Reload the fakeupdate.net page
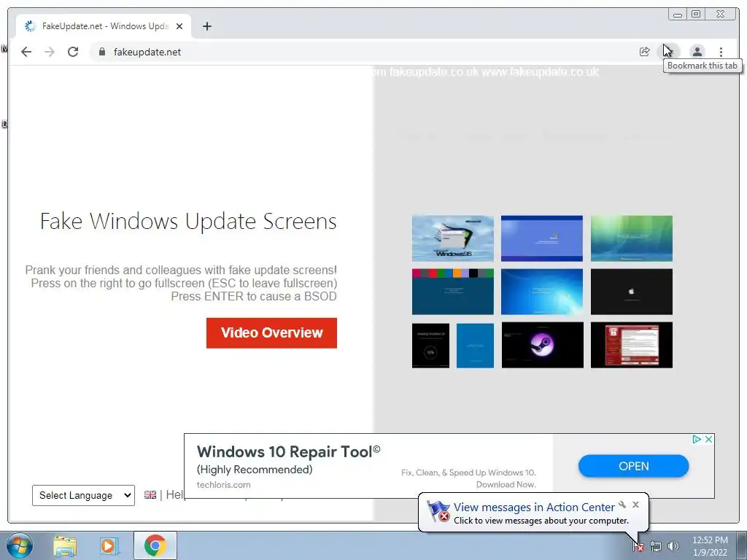The image size is (747, 560). tap(73, 52)
